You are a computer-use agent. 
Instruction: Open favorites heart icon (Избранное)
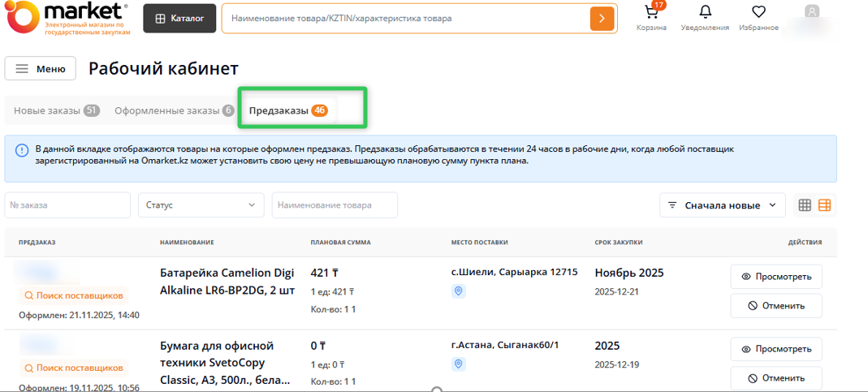[x=758, y=13]
